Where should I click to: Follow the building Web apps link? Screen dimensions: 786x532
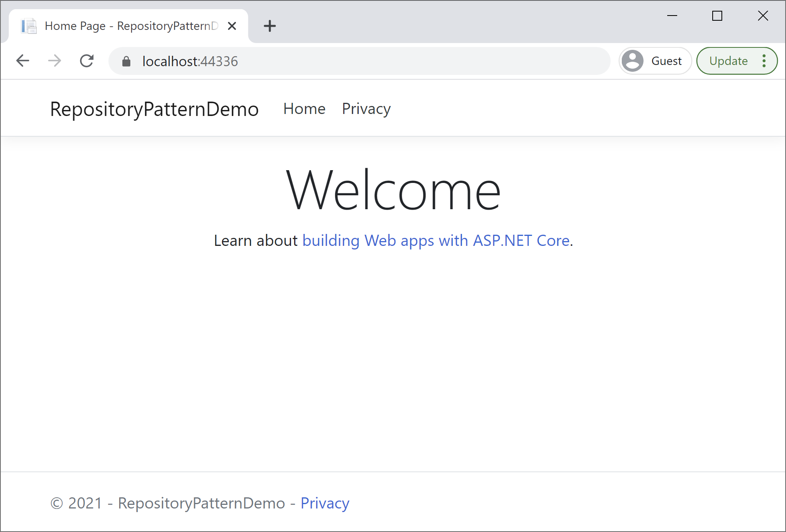(x=436, y=241)
